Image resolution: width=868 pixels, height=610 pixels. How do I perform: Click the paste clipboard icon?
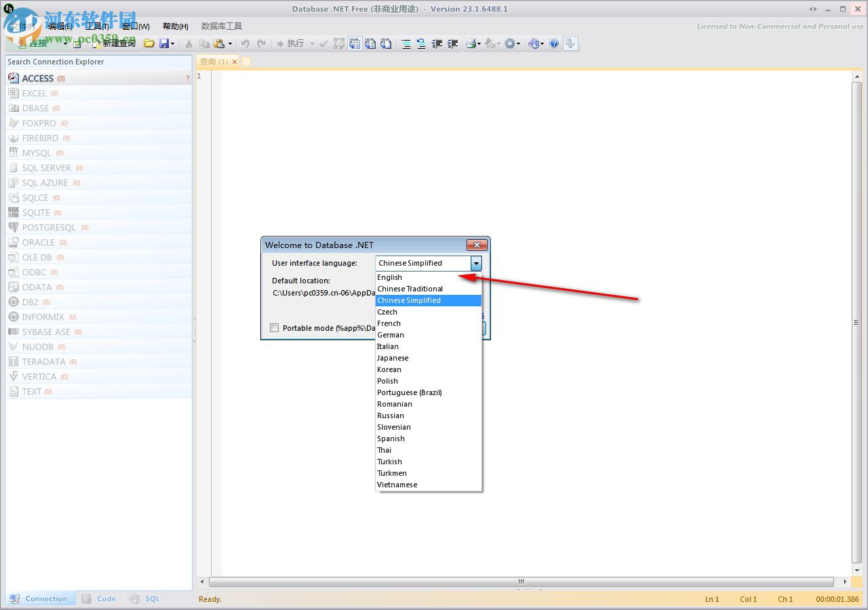219,43
